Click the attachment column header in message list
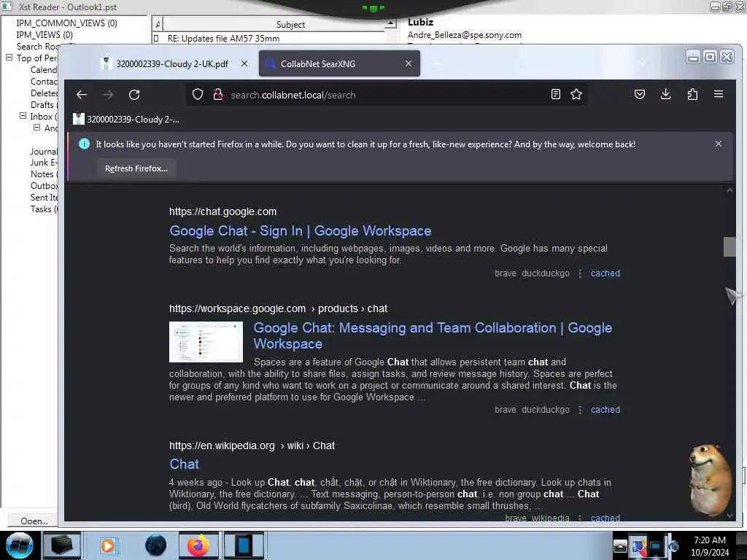 (x=158, y=24)
